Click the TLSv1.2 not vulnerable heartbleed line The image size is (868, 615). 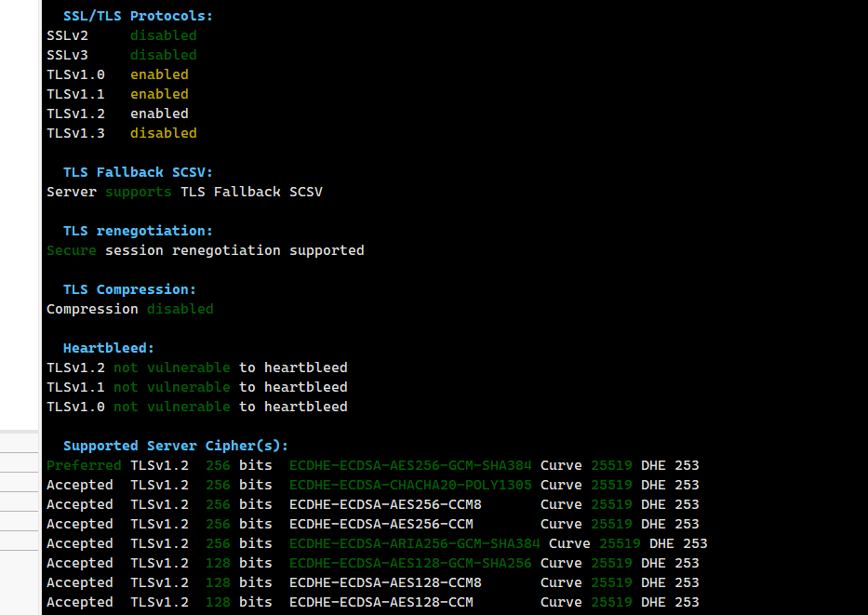197,368
